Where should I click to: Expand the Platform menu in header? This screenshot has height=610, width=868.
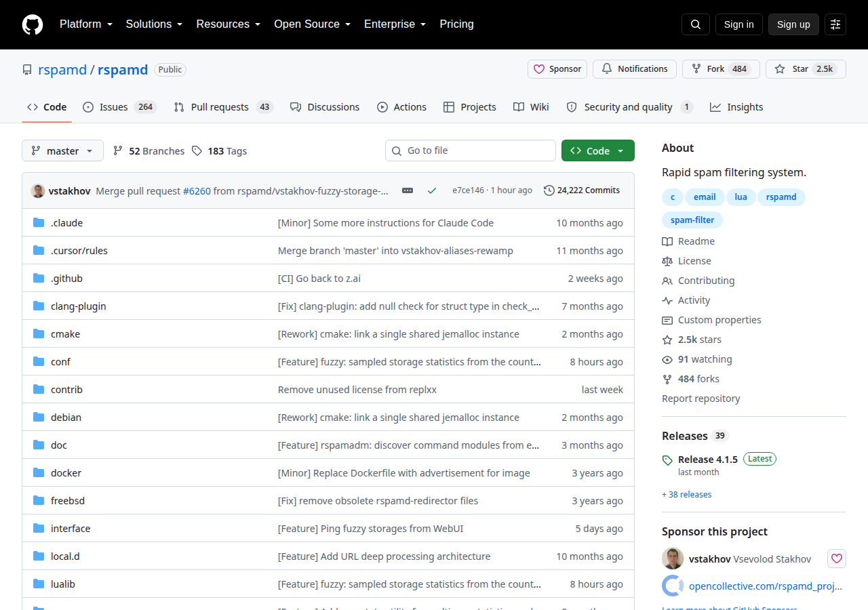point(85,24)
